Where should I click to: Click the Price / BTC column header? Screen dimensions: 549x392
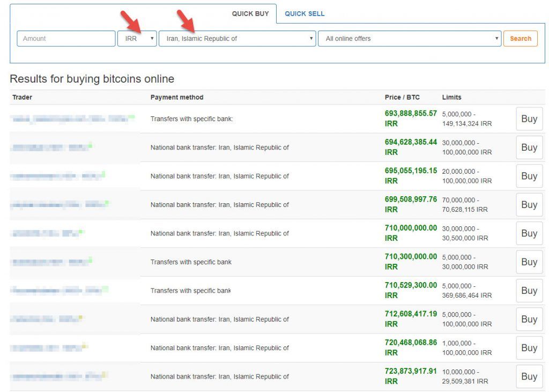tap(403, 97)
